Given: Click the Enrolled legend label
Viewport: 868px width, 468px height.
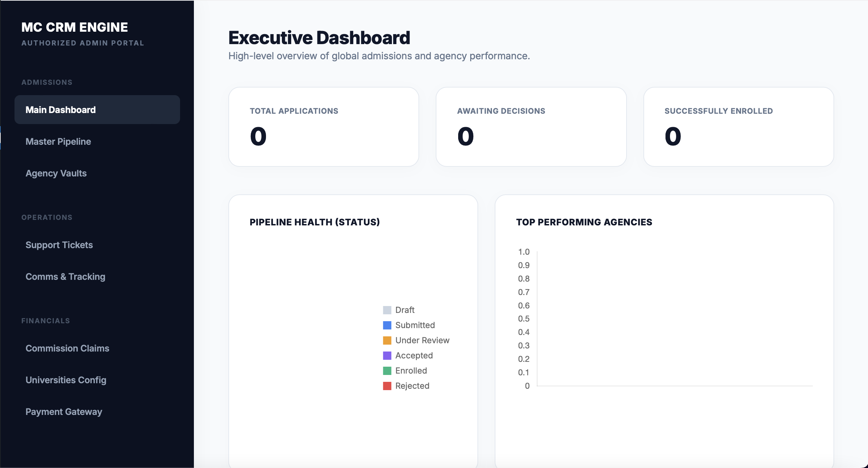Looking at the screenshot, I should pyautogui.click(x=411, y=370).
